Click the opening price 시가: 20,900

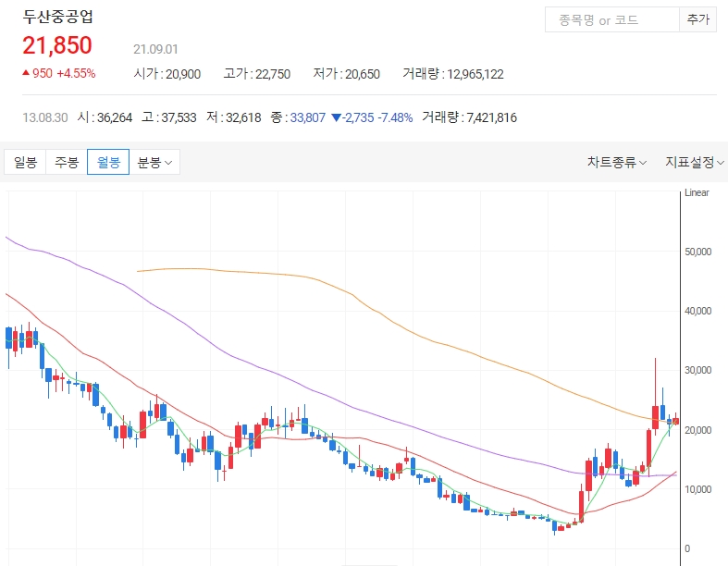[x=167, y=74]
